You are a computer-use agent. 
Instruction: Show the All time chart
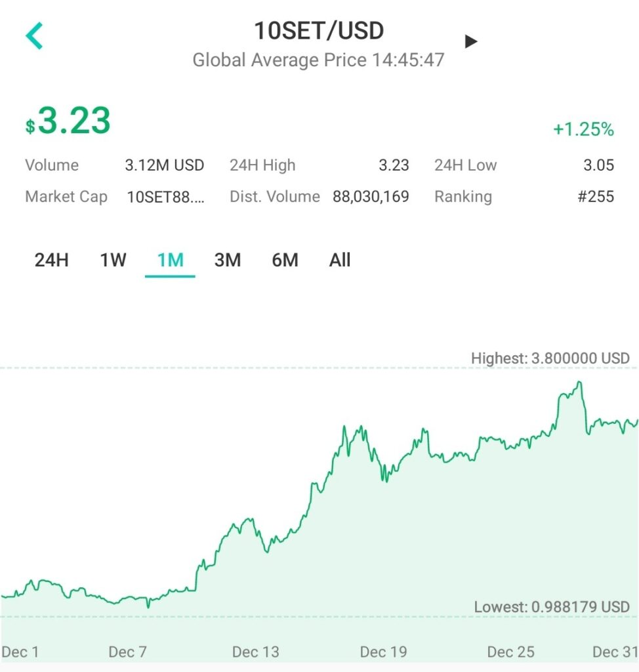click(x=340, y=261)
